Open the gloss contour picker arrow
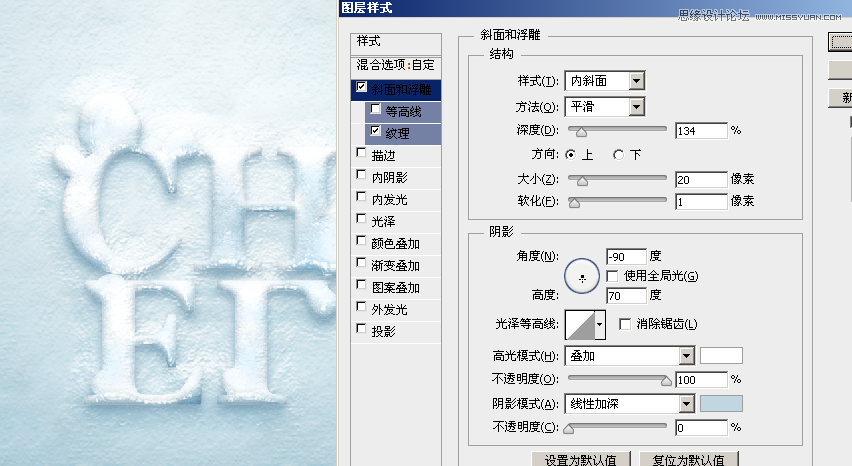852x466 pixels. click(600, 324)
